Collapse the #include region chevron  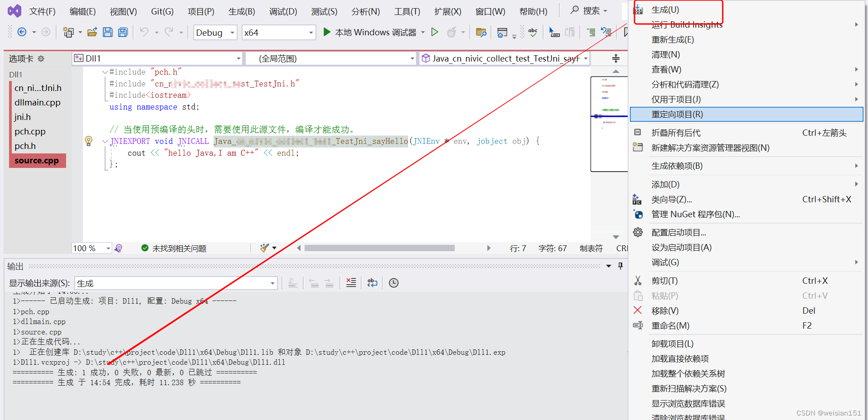coord(105,72)
